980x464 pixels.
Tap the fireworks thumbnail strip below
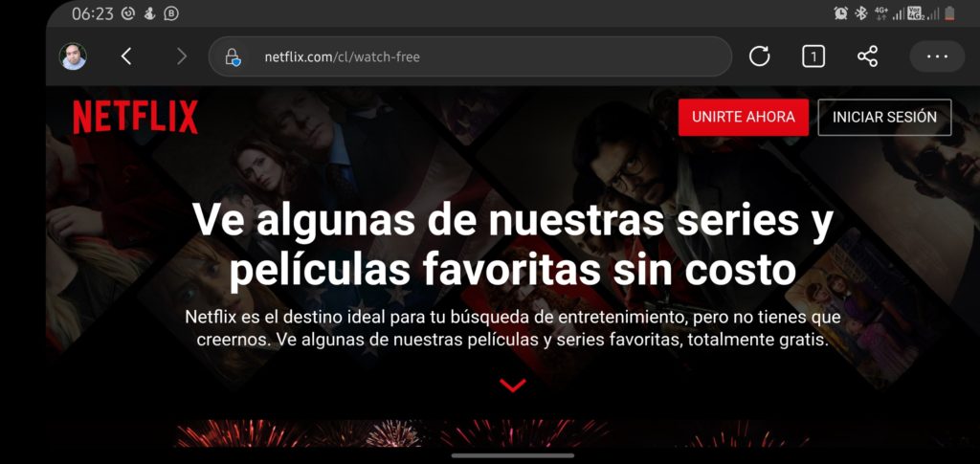tap(491, 432)
